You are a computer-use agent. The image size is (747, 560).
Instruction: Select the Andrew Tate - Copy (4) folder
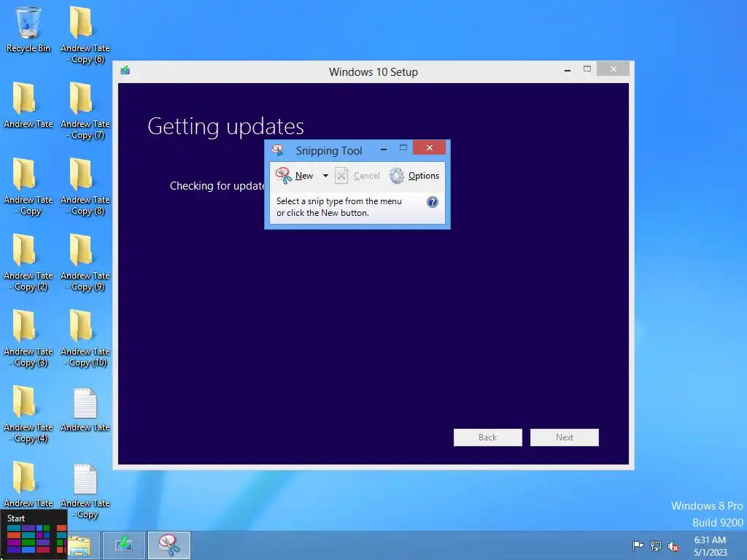(28, 414)
